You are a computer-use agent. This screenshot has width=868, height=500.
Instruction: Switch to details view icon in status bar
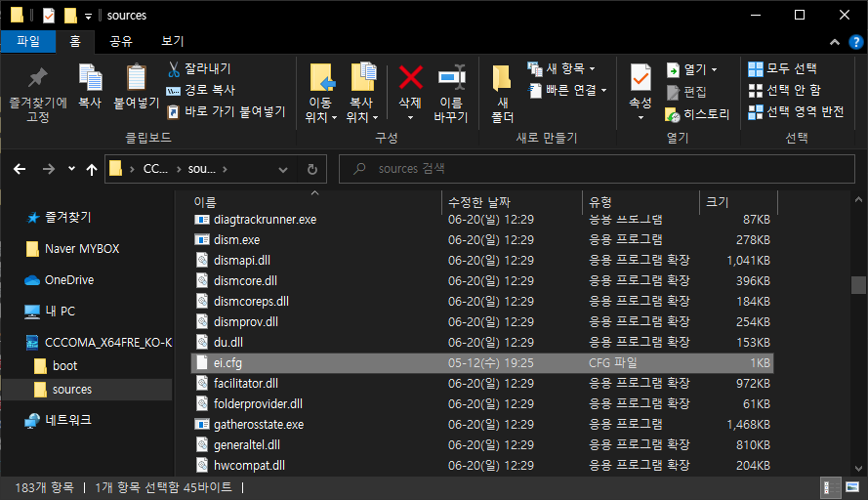pos(830,488)
